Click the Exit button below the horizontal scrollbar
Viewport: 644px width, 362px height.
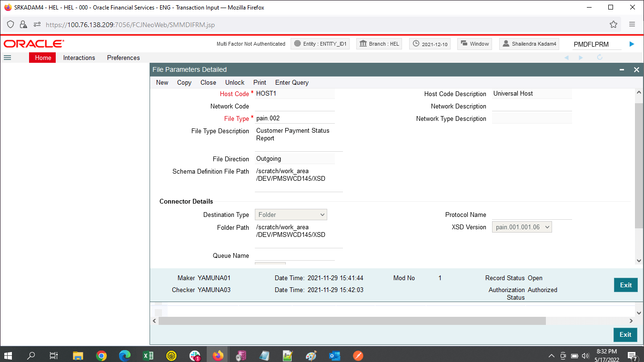pyautogui.click(x=625, y=334)
